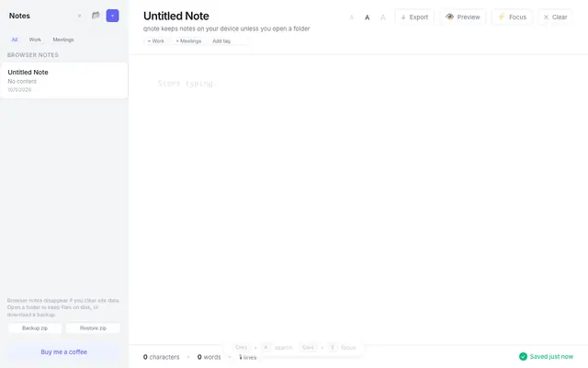Viewport: 588px width, 368px height.
Task: Select the small font size A
Action: pyautogui.click(x=351, y=17)
